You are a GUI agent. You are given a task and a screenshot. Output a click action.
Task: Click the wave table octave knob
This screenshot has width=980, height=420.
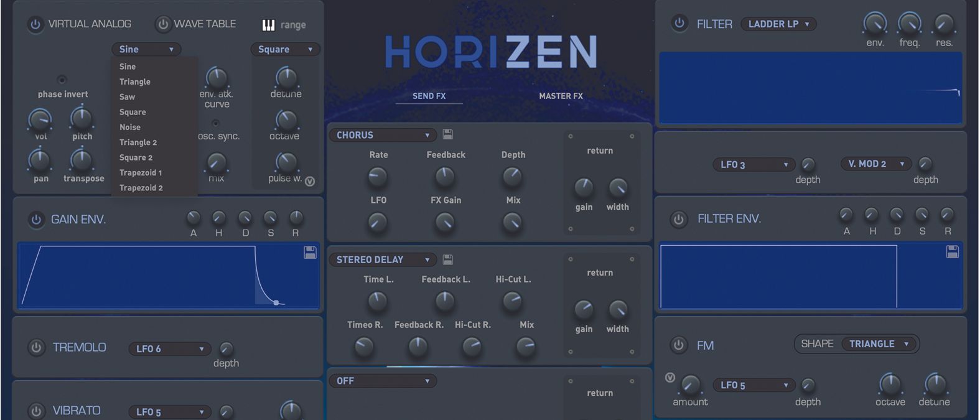pyautogui.click(x=286, y=119)
